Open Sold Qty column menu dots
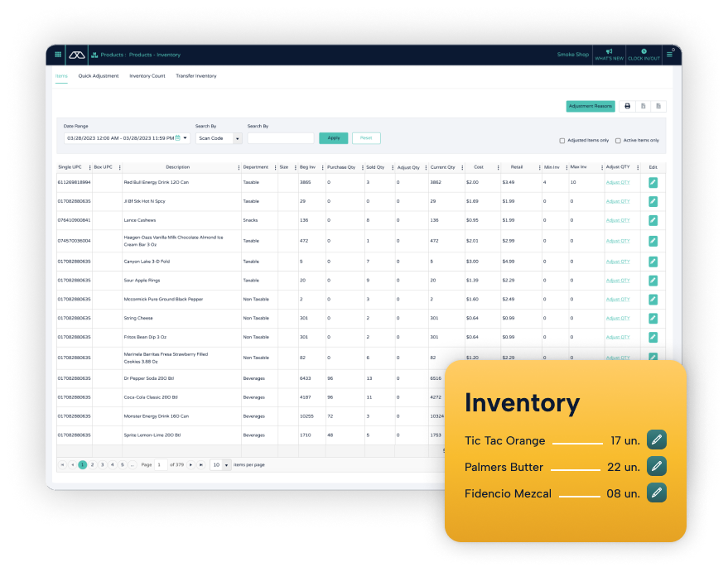Screen dimensions: 728x567 [x=393, y=167]
